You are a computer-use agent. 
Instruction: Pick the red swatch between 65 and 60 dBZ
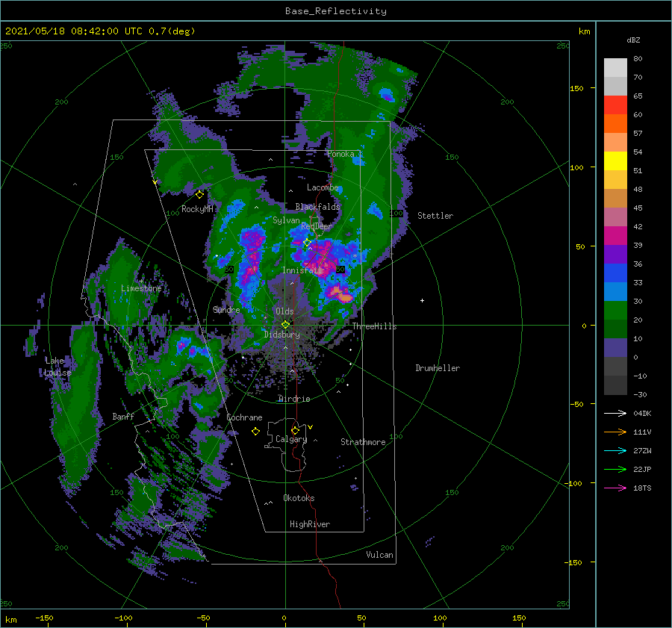tap(615, 105)
